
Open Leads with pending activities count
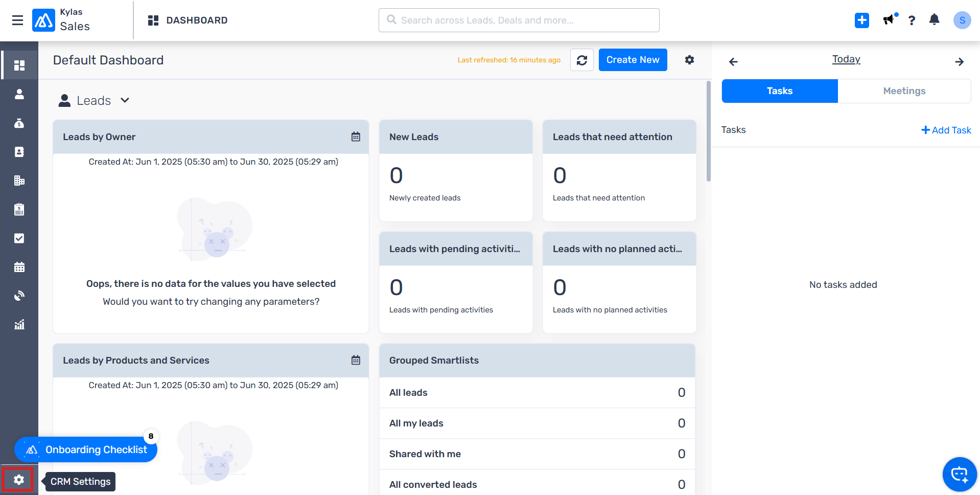click(x=396, y=288)
